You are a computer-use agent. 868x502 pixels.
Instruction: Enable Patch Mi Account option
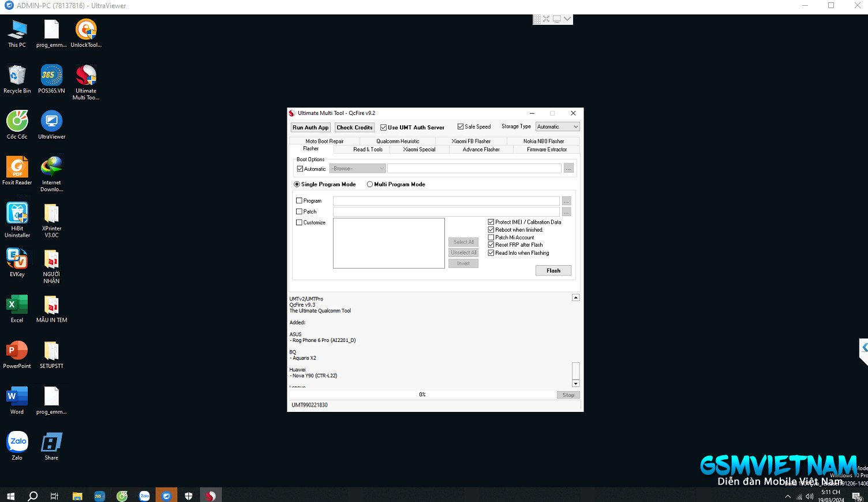click(x=511, y=237)
